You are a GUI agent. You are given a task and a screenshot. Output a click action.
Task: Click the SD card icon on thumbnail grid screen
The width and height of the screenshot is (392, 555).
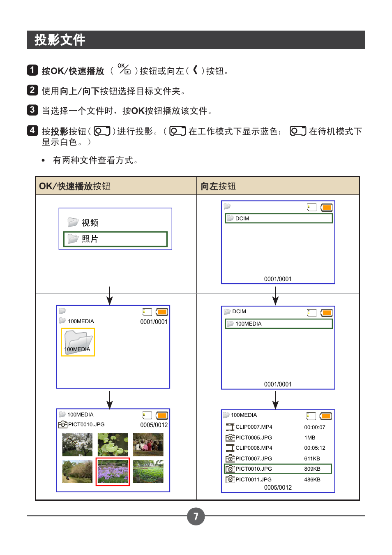pyautogui.click(x=147, y=415)
